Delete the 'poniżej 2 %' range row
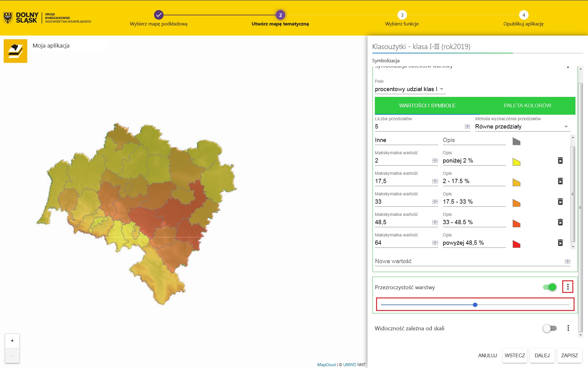This screenshot has width=588, height=368. [560, 161]
